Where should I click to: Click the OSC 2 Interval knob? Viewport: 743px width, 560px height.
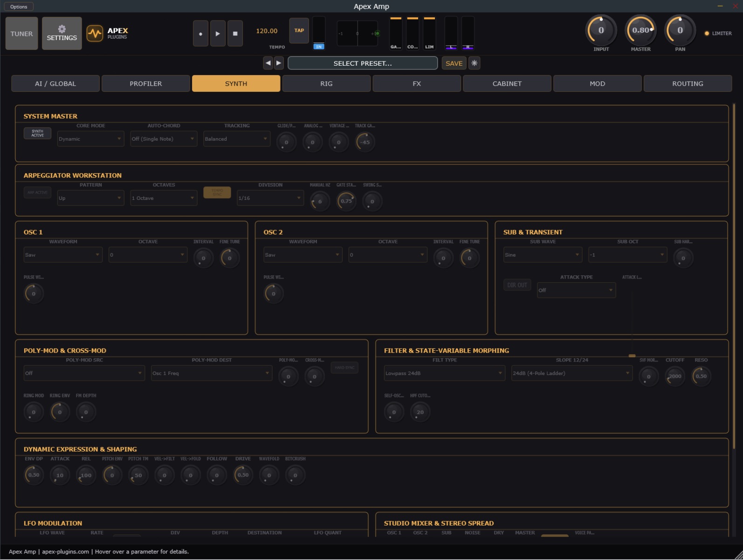click(443, 258)
